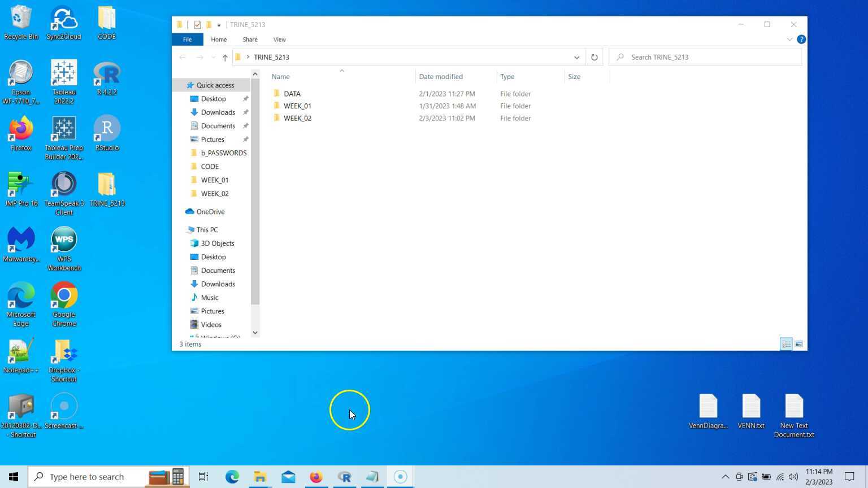The width and height of the screenshot is (868, 488).
Task: Sort files by Date modified column
Action: (x=441, y=77)
